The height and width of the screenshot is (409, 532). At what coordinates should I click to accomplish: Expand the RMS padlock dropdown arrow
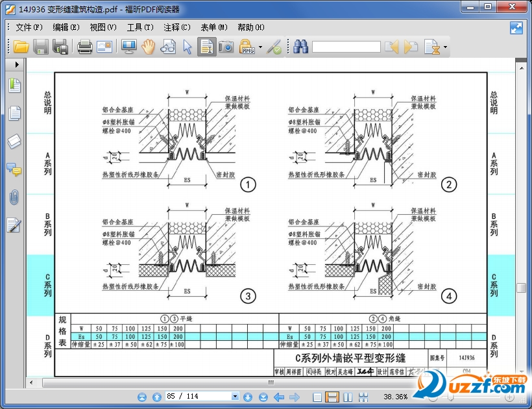tap(260, 47)
